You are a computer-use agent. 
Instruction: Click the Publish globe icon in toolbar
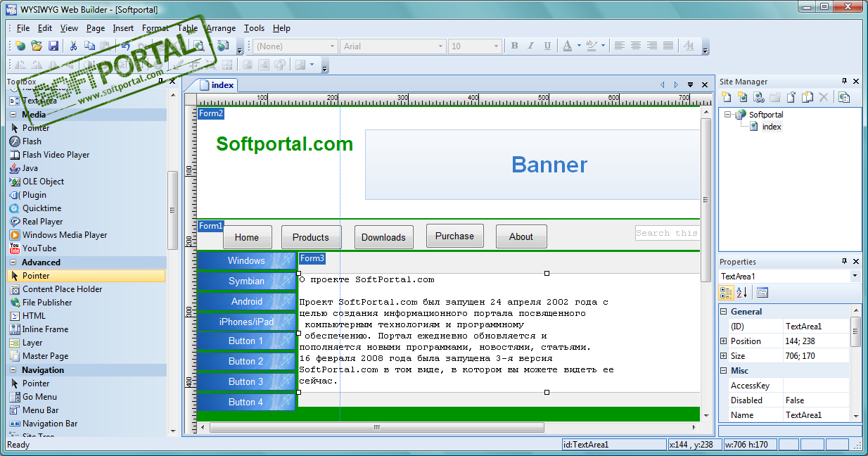pyautogui.click(x=223, y=46)
